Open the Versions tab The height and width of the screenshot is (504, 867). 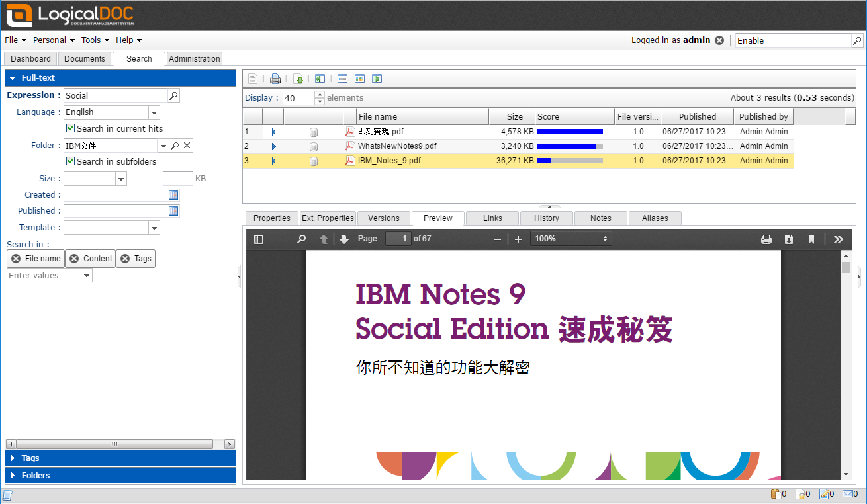[384, 218]
